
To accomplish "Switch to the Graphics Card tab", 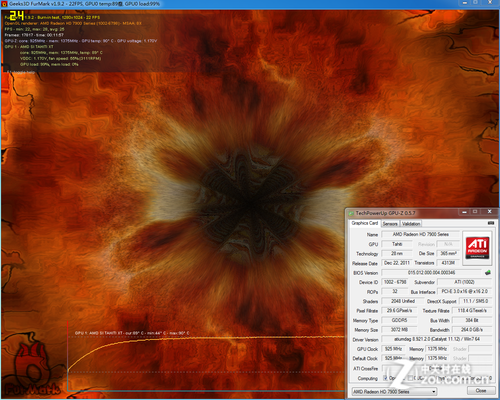I will 365,223.
